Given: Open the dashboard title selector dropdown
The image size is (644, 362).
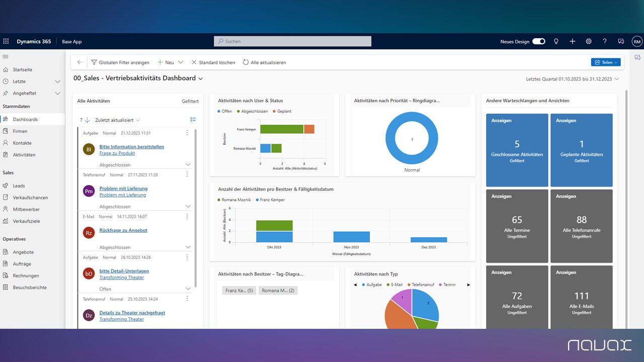Looking at the screenshot, I should [201, 78].
